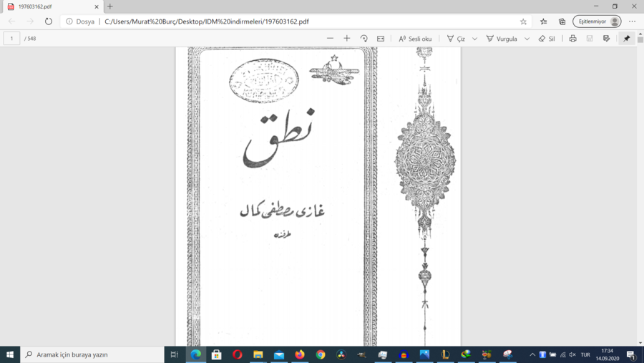The width and height of the screenshot is (644, 363).
Task: Open the Mail app from taskbar
Action: (x=279, y=354)
